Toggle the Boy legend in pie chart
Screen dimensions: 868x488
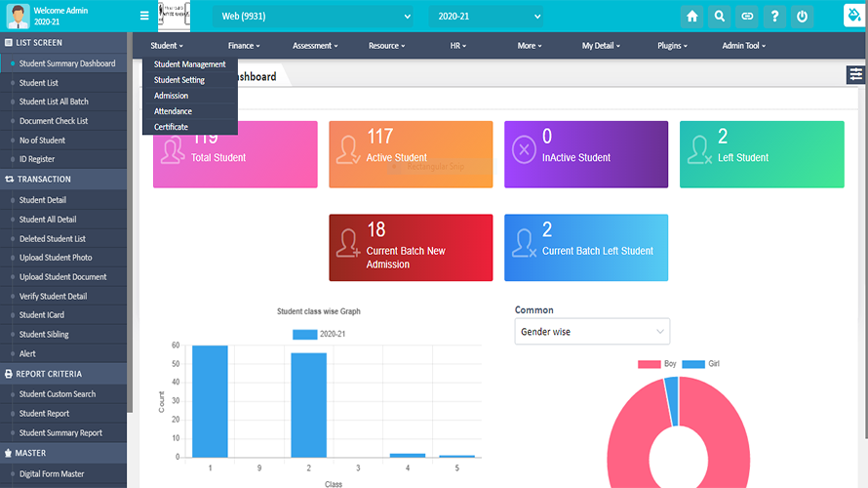click(x=657, y=364)
